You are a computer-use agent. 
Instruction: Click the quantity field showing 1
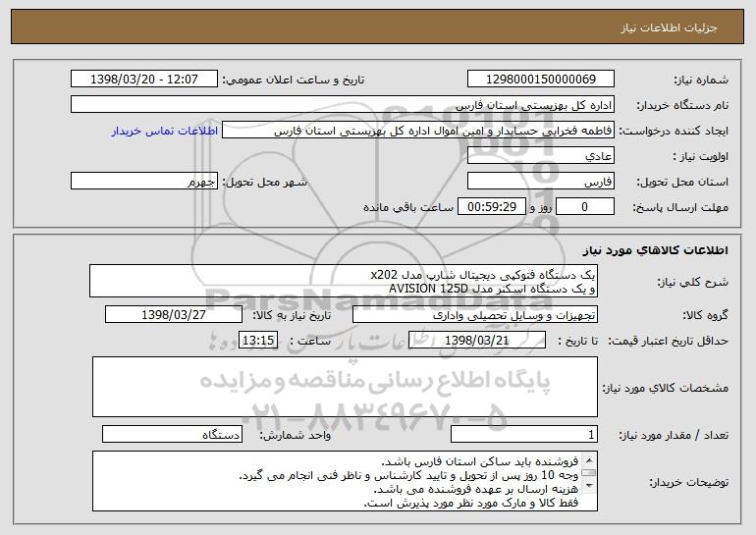[524, 434]
